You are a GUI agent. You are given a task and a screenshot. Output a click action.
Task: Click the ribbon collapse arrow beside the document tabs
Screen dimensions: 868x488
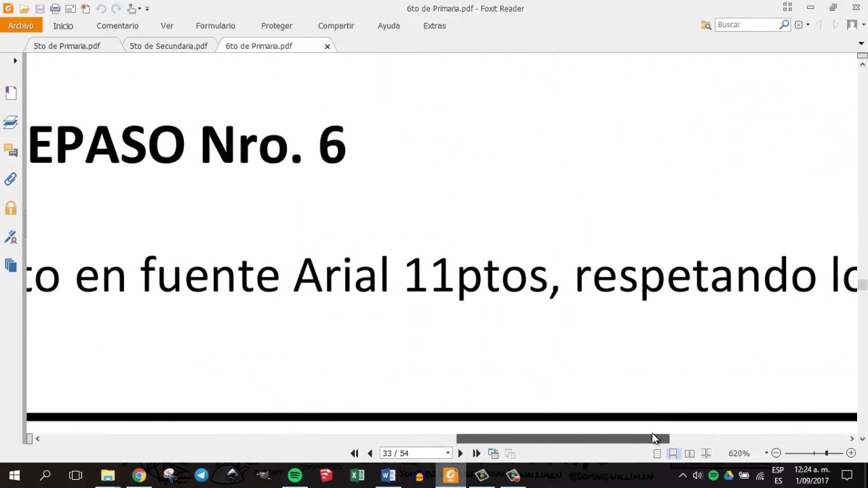861,43
